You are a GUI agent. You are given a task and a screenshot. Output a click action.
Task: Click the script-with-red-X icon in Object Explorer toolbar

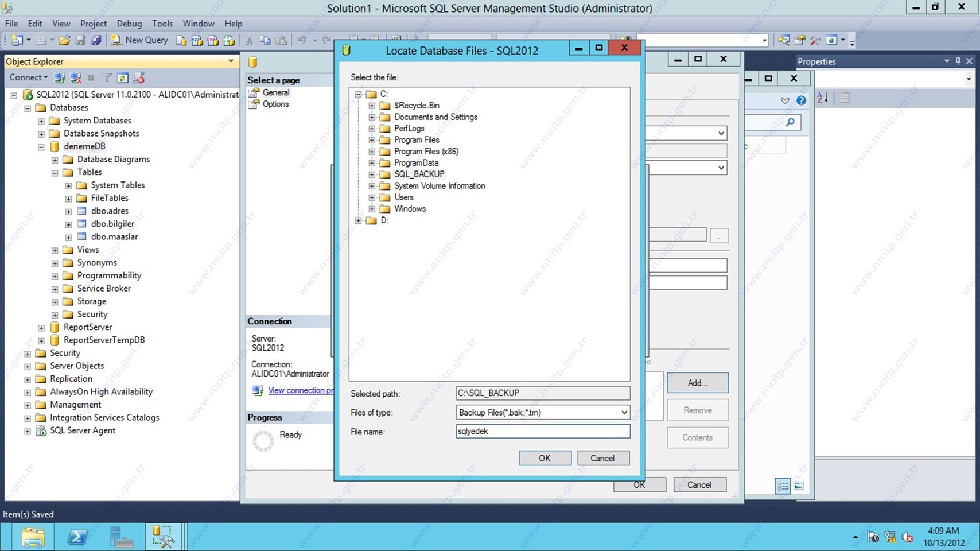138,77
